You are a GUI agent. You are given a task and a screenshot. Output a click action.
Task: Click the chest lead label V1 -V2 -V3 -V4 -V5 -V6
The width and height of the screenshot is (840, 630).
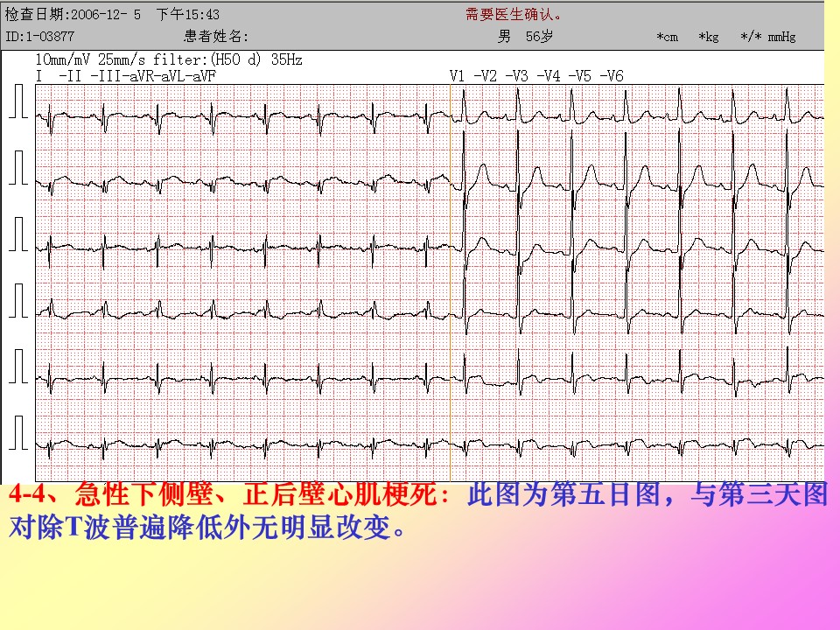[x=536, y=76]
